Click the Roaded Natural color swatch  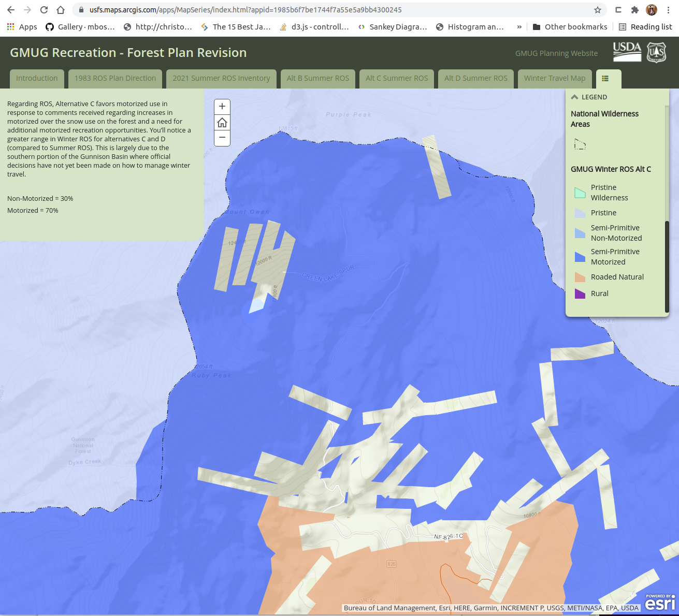pos(580,277)
